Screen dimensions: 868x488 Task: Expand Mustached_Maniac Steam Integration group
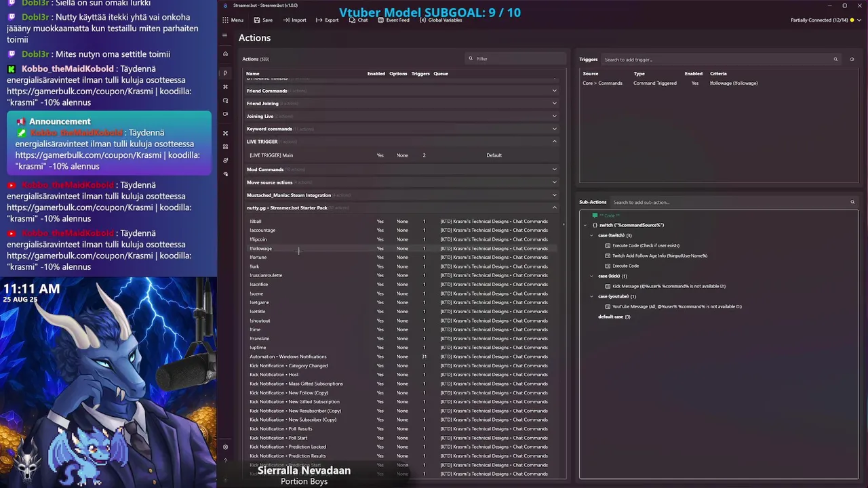[554, 195]
